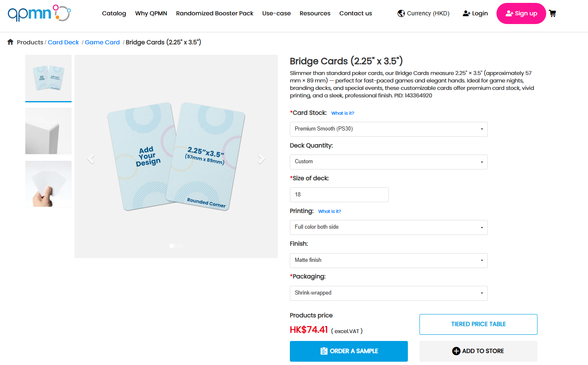Open Currency (HKD) selector

click(423, 13)
